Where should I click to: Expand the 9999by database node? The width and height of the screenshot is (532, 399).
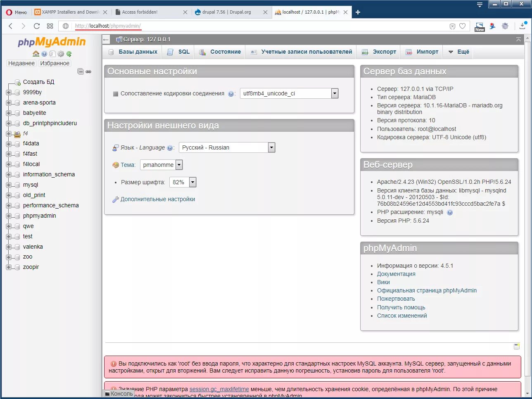coord(9,93)
